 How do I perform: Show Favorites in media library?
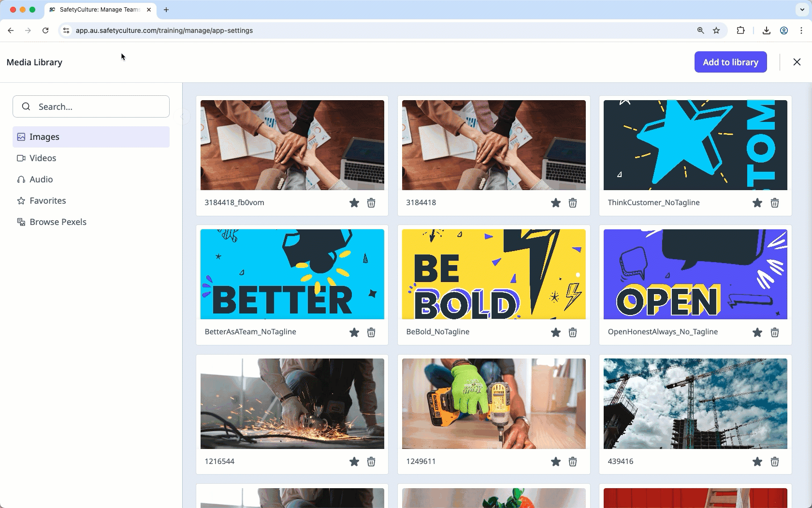pos(91,201)
